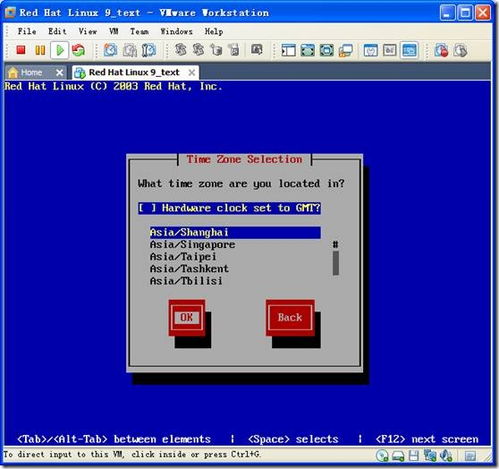The image size is (499, 469).
Task: Click the green Power On play icon
Action: coord(60,50)
